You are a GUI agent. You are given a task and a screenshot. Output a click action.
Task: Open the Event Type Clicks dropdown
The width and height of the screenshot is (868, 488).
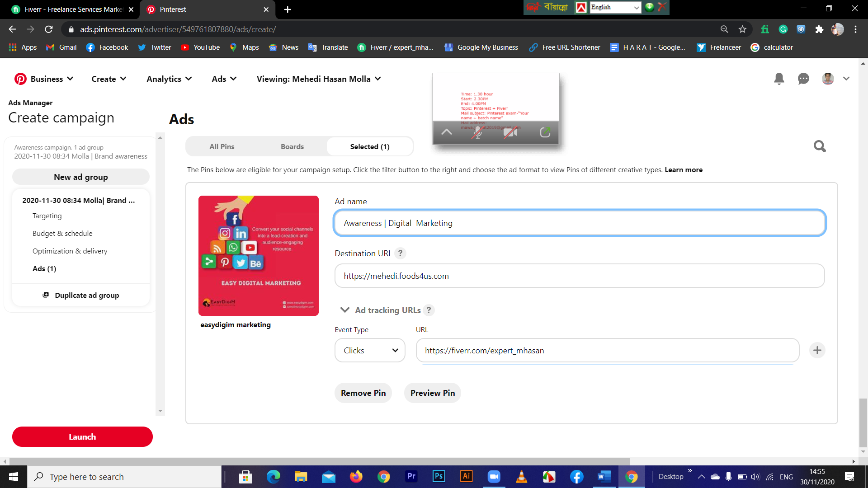pos(370,351)
